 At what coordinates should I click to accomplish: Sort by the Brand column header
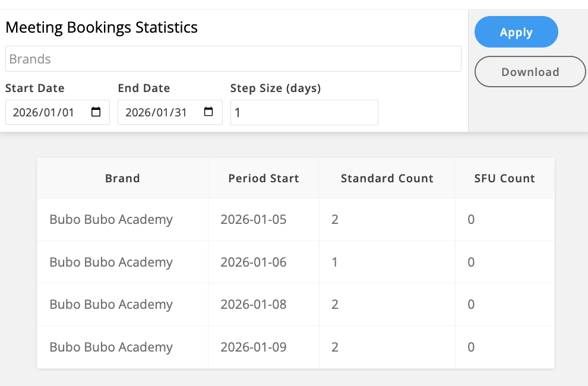(x=122, y=178)
